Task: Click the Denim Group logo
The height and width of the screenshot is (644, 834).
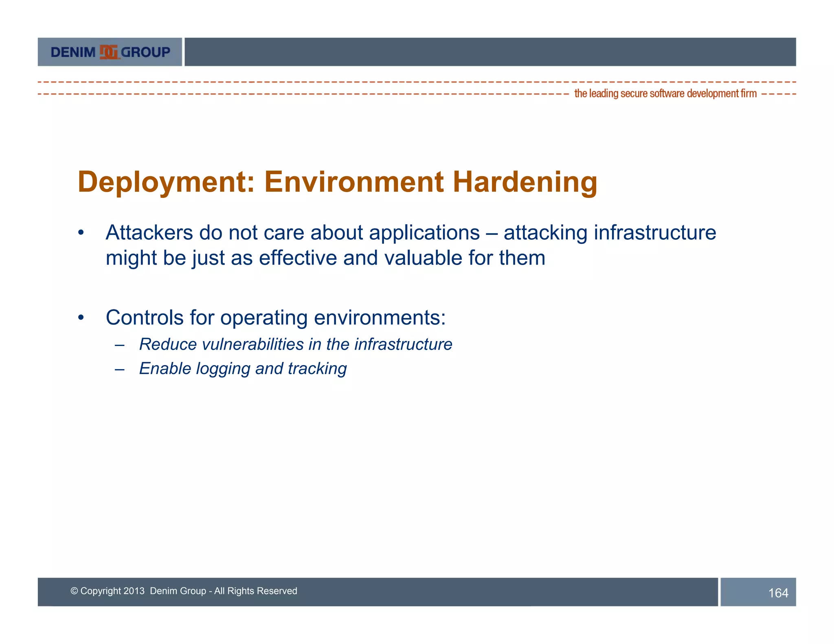Action: 110,52
